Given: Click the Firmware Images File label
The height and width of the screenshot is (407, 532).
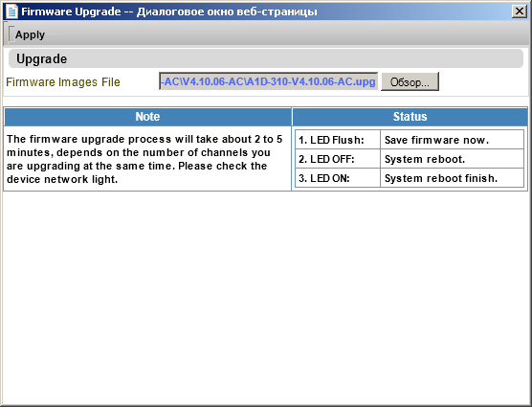Looking at the screenshot, I should 63,82.
